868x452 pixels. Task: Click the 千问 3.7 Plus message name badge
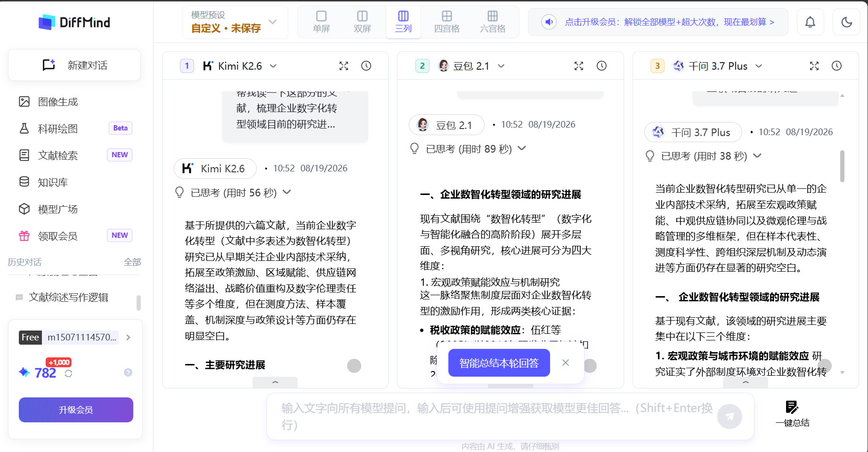[x=693, y=132]
